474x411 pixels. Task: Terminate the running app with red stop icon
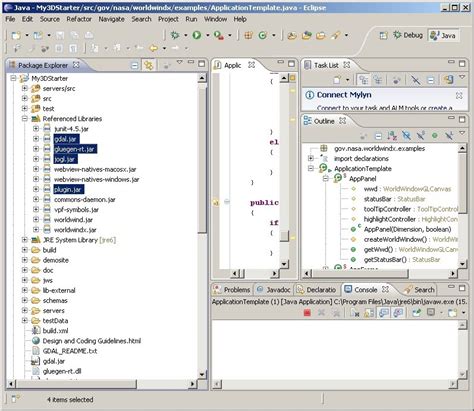pos(307,313)
